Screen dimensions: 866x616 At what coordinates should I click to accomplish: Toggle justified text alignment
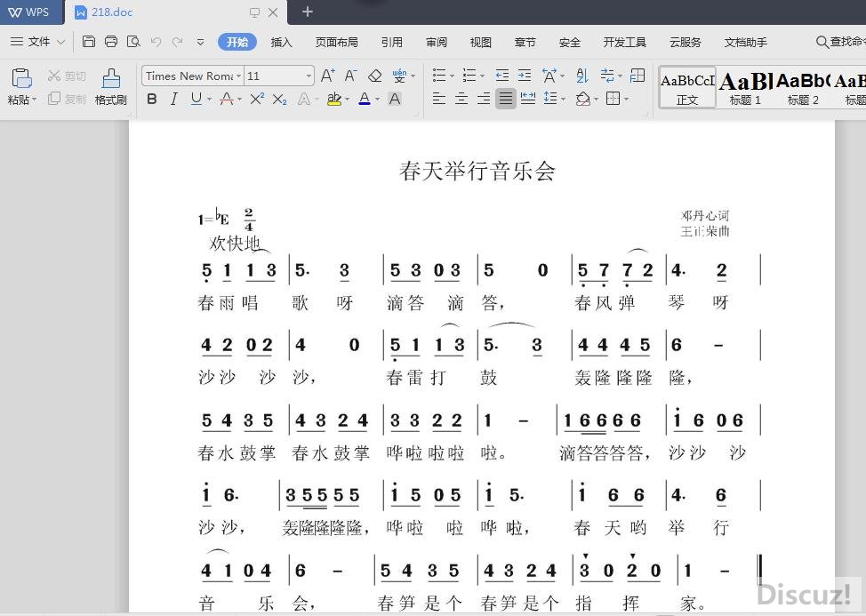coord(505,99)
